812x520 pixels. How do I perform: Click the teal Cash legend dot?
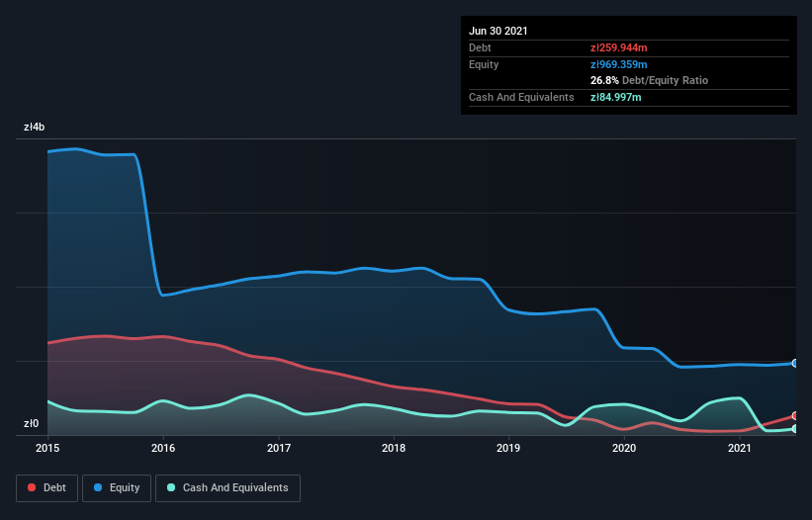pyautogui.click(x=171, y=487)
